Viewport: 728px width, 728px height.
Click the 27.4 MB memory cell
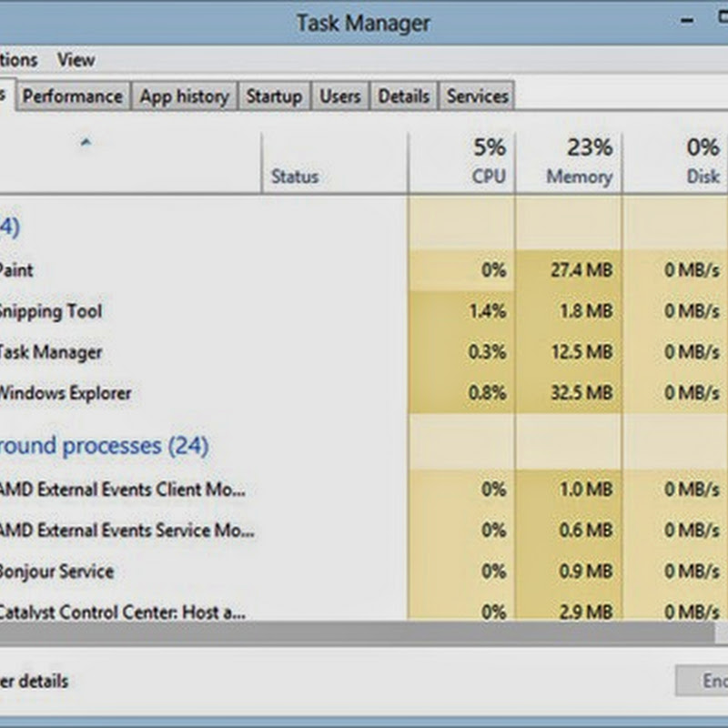pyautogui.click(x=569, y=270)
